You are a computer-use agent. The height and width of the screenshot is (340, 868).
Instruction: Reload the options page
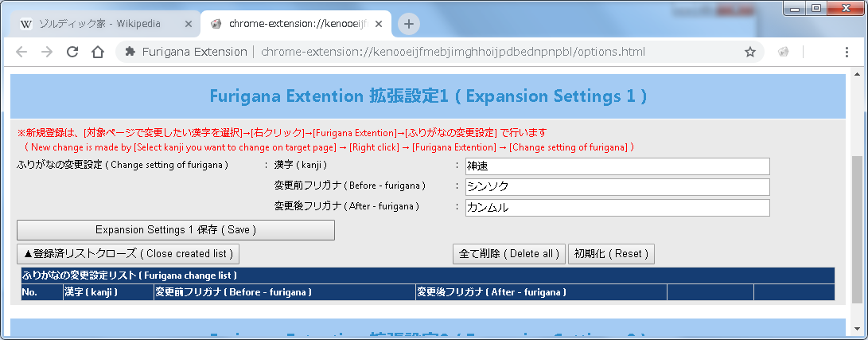(72, 52)
